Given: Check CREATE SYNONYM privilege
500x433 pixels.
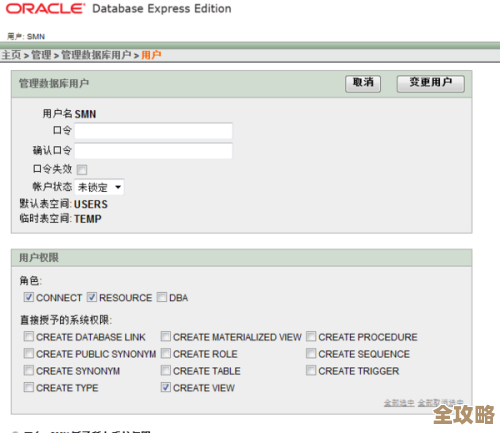Looking at the screenshot, I should (x=29, y=370).
